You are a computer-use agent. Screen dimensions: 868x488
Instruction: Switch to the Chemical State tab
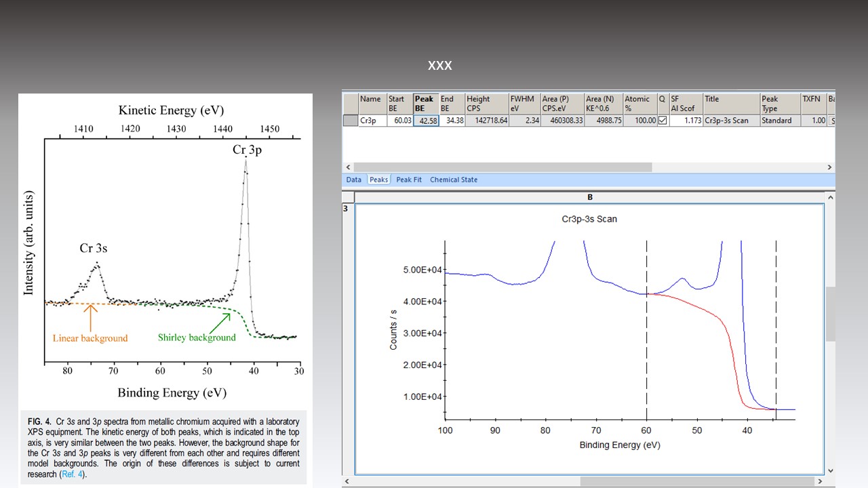click(453, 179)
